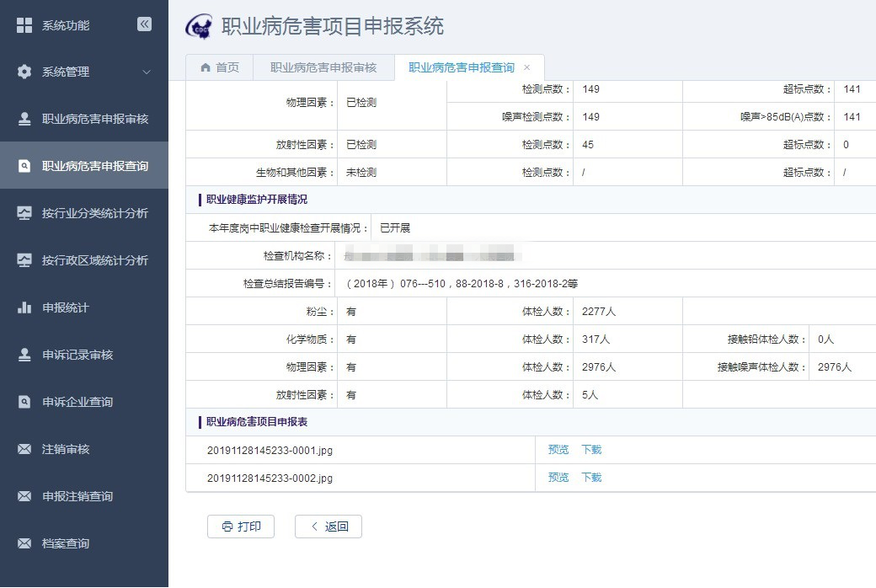Click the 职业病危害项目申报系统 title
Viewport: 876px width, 588px height.
coord(333,26)
